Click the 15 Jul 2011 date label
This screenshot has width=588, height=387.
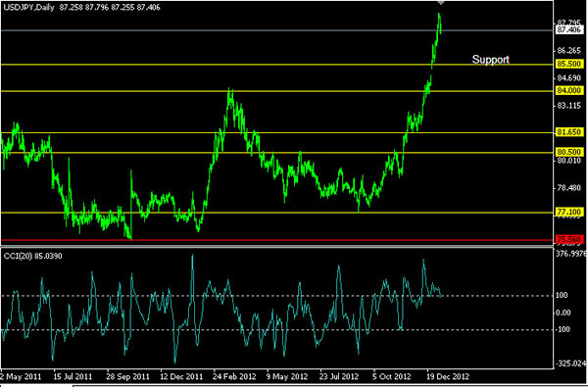click(73, 376)
